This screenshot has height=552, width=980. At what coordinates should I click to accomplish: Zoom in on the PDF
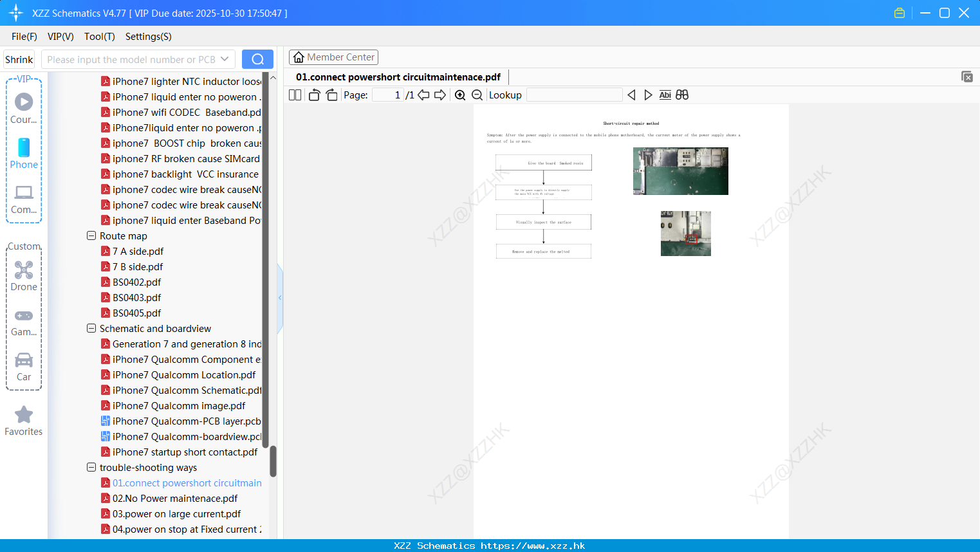[x=460, y=95]
